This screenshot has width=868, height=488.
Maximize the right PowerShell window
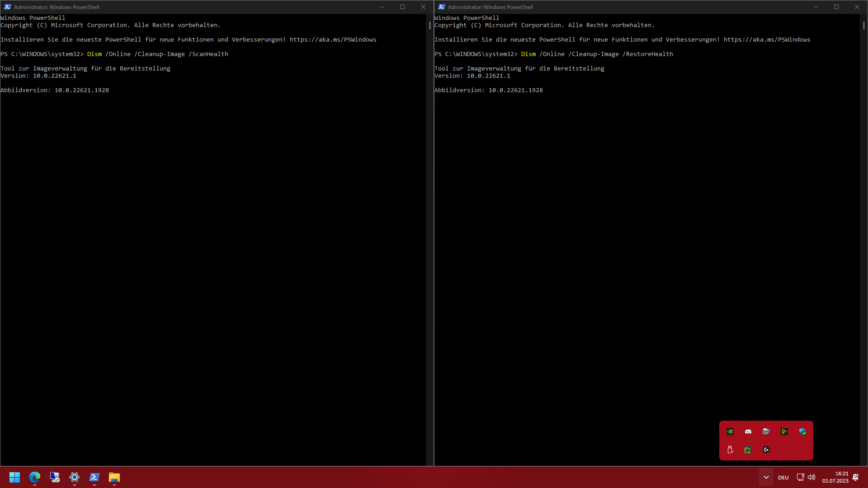coord(836,7)
